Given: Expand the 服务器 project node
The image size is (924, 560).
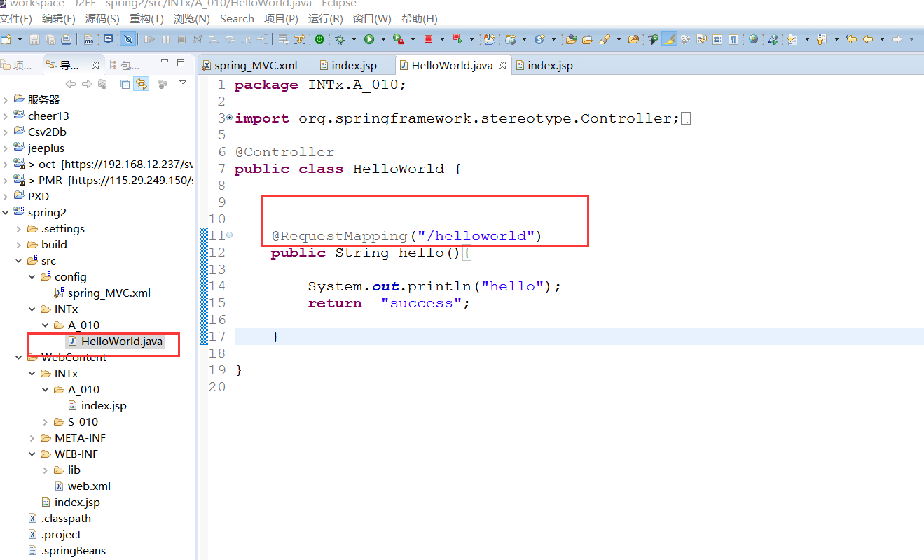Looking at the screenshot, I should (x=6, y=99).
